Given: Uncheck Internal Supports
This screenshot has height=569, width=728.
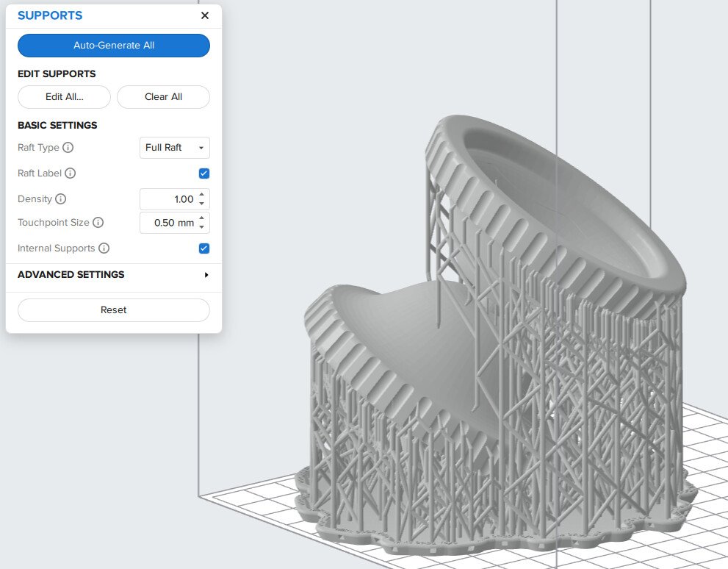Looking at the screenshot, I should pyautogui.click(x=203, y=248).
